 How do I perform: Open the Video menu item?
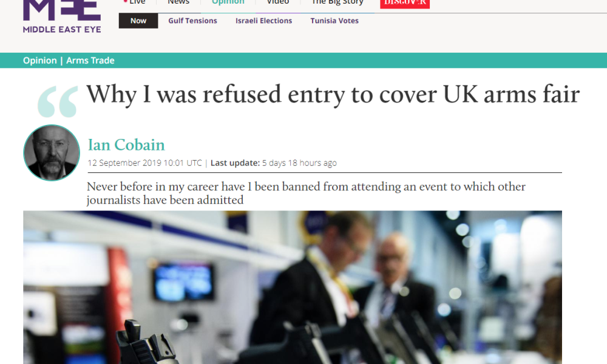click(x=278, y=2)
